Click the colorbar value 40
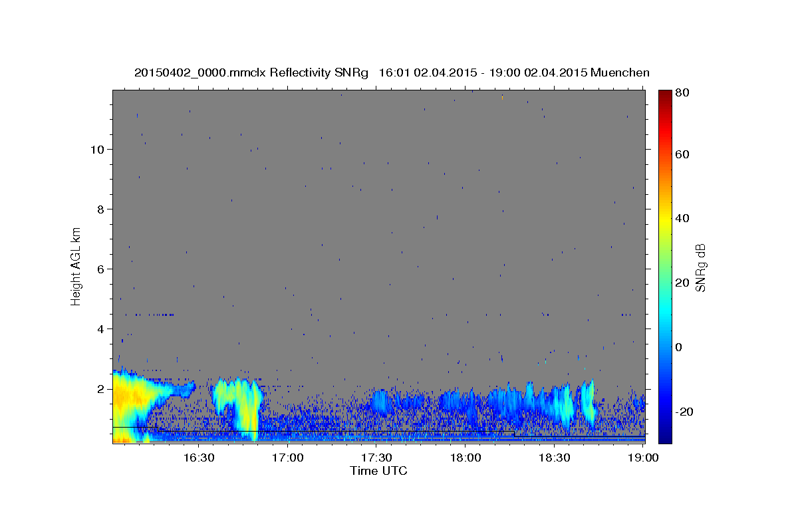Image resolution: width=798 pixels, height=532 pixels. 681,218
